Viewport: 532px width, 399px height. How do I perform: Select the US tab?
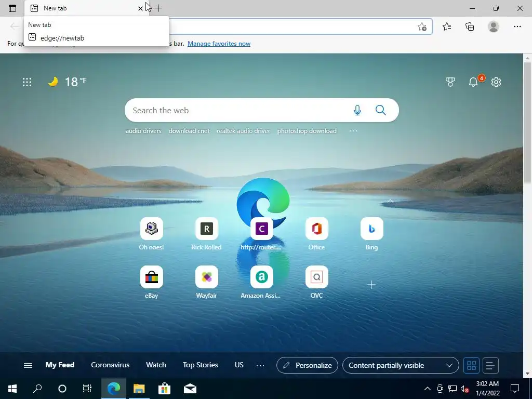(x=239, y=365)
